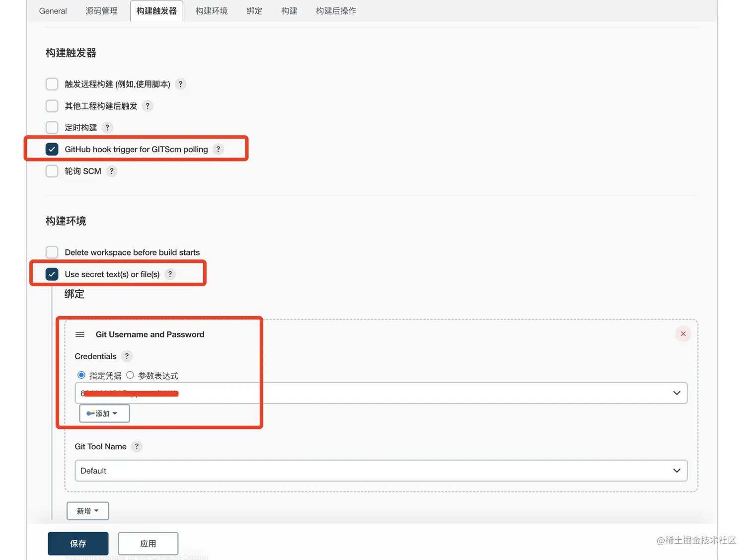
Task: Switch to 绑定 tab
Action: click(x=254, y=11)
